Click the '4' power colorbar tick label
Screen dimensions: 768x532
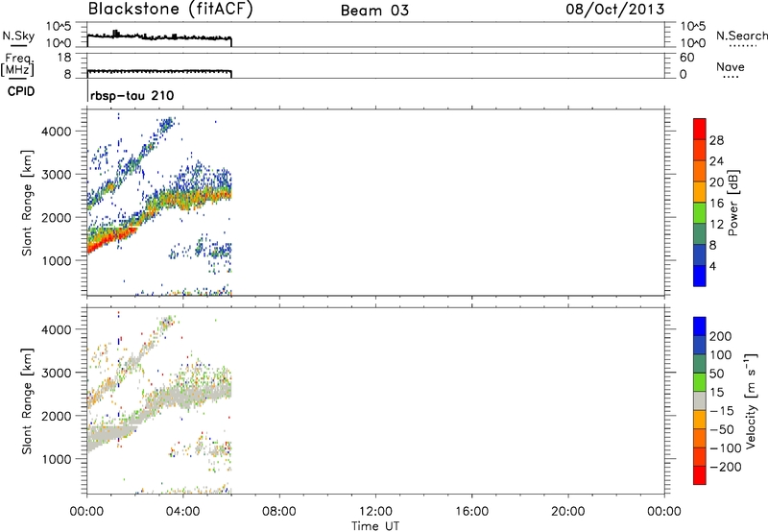[713, 266]
